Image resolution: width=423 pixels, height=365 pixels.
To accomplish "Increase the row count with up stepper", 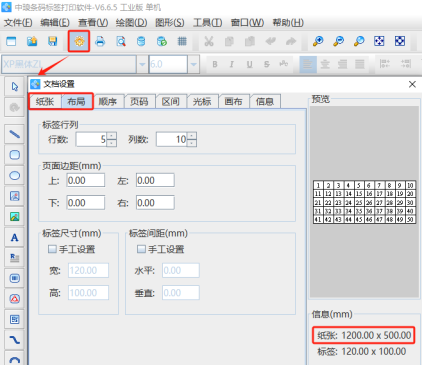I will [x=112, y=136].
